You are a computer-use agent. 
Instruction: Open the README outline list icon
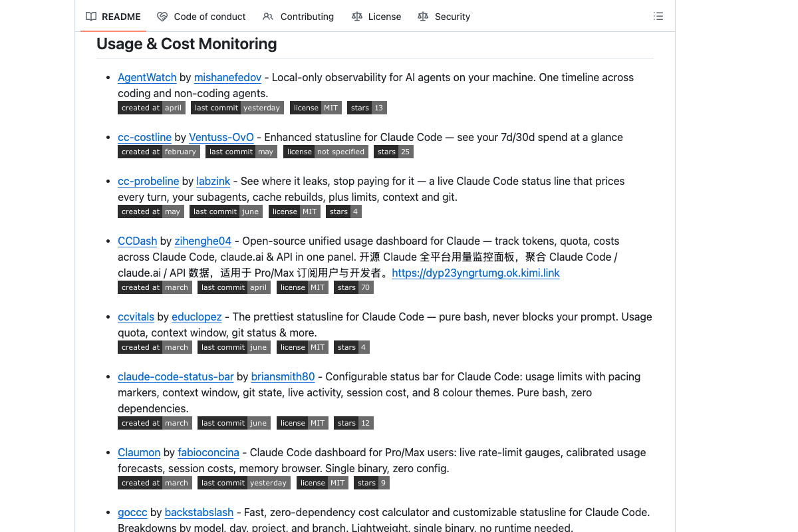pos(658,17)
